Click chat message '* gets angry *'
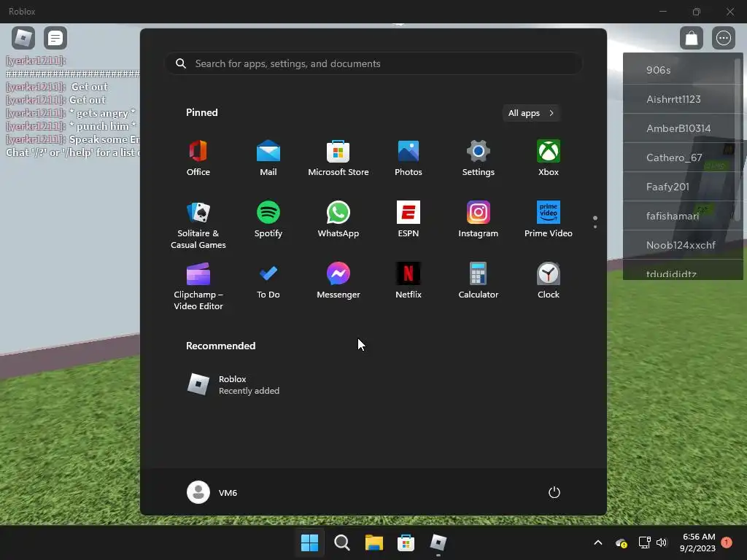The width and height of the screenshot is (747, 560). pyautogui.click(x=102, y=113)
